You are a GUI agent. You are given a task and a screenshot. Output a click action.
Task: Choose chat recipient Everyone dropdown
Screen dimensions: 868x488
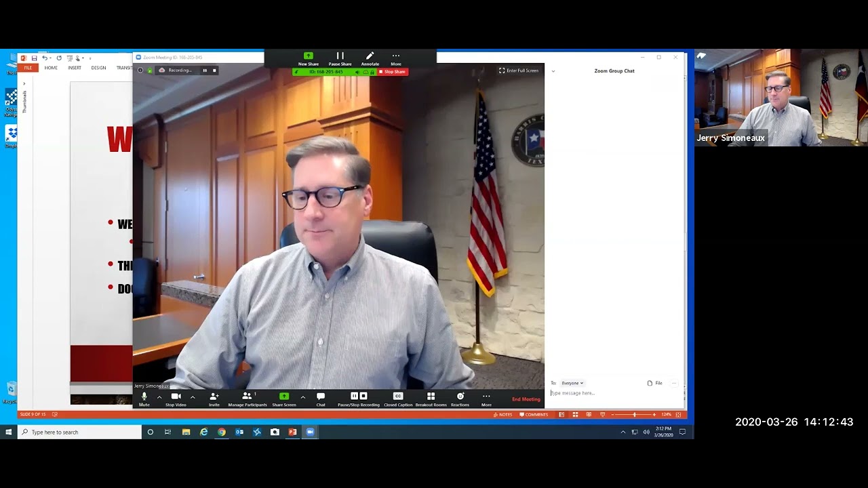(572, 383)
